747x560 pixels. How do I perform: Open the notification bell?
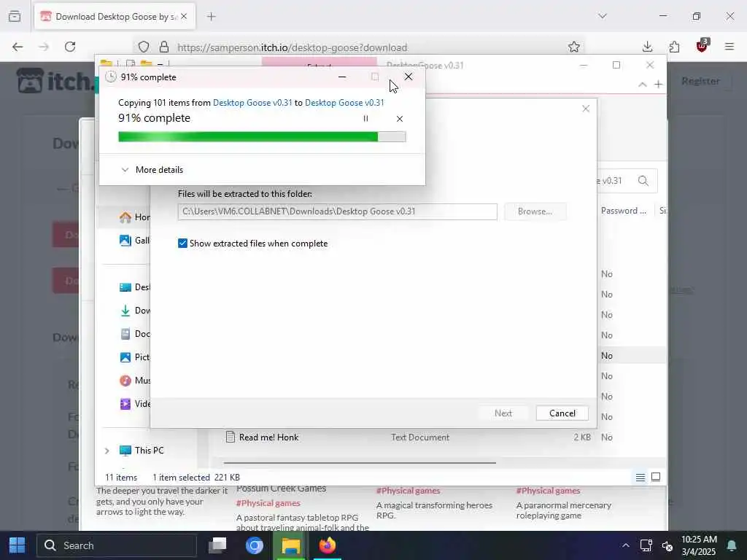(731, 545)
